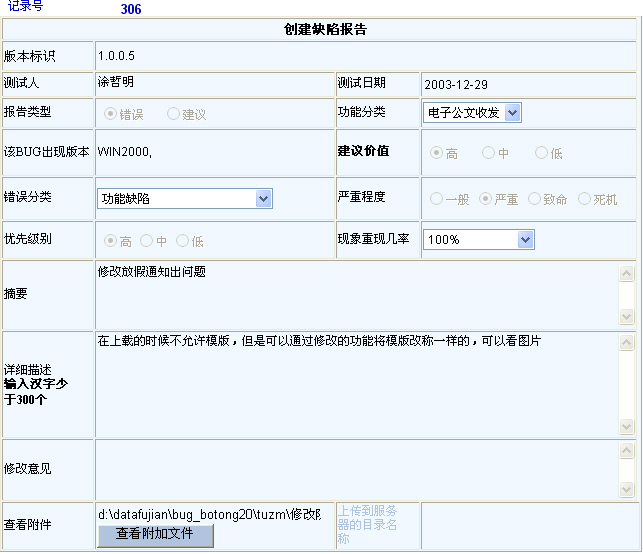Click the test date 2003-12-29

tap(456, 84)
